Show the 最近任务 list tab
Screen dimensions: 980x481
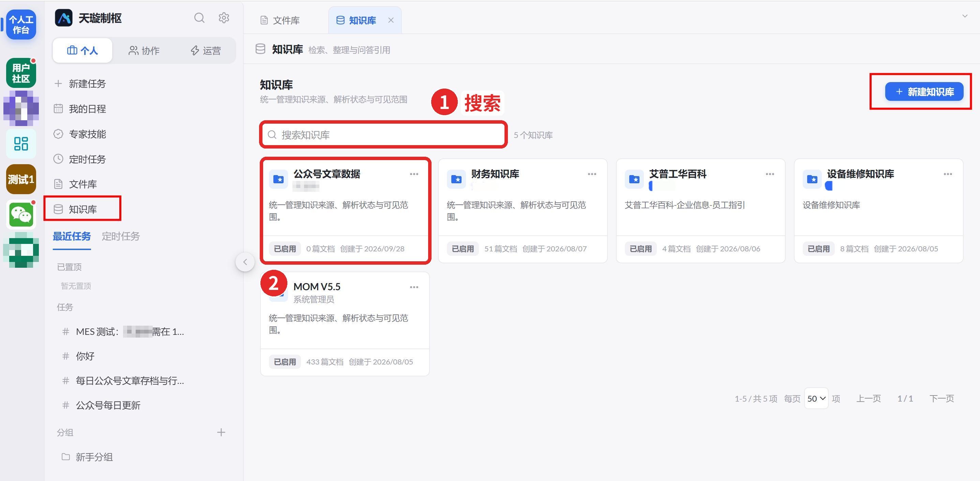pyautogui.click(x=72, y=236)
